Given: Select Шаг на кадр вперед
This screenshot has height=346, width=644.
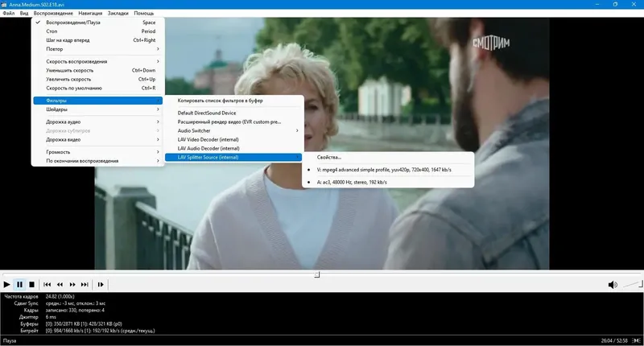Looking at the screenshot, I should (97, 40).
